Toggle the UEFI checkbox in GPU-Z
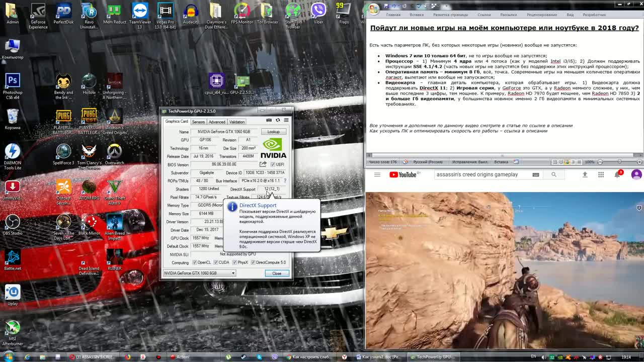This screenshot has height=362, width=644. pos(273,164)
